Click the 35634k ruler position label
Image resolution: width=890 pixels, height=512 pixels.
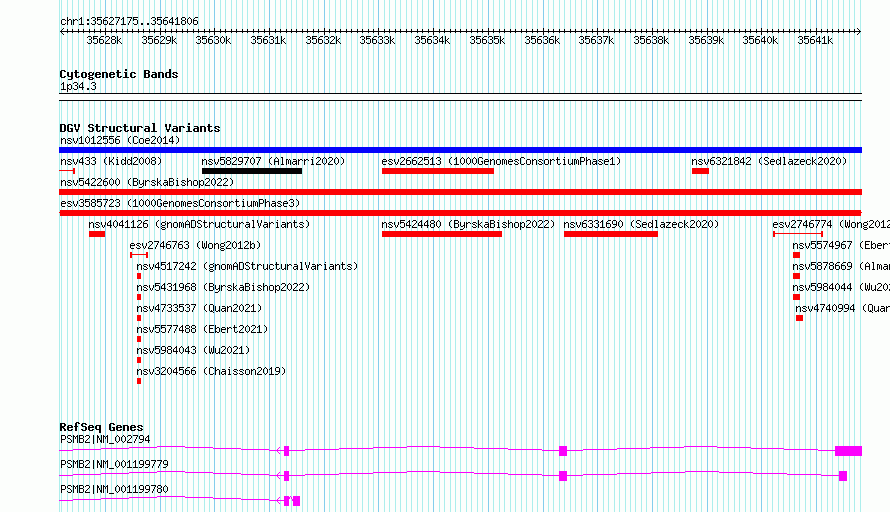click(432, 40)
